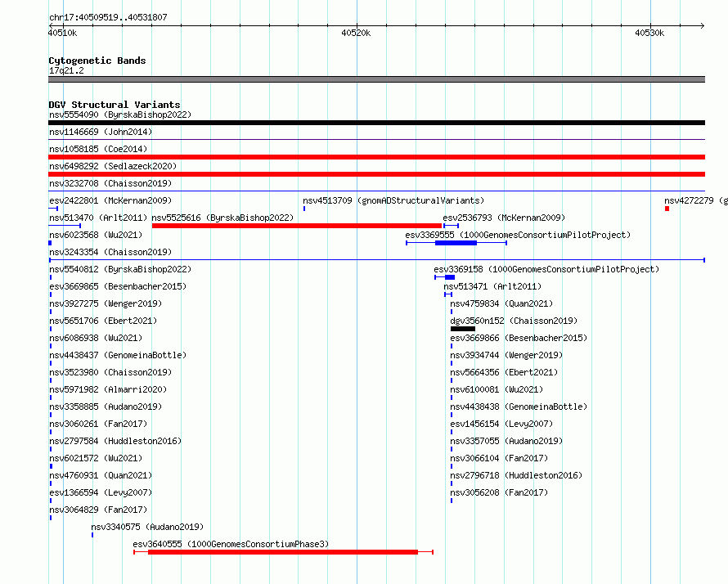Click the red nsv5525616 ByrskaBishop2022 bar
728x584 pixels.
coord(297,226)
